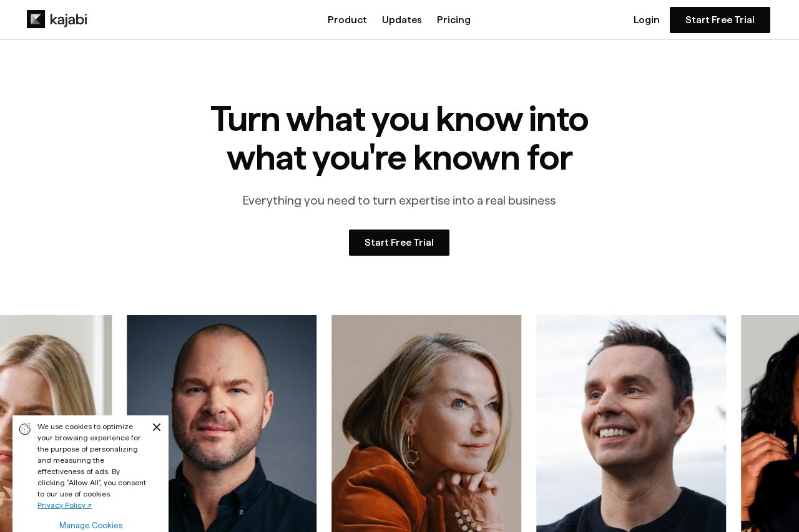The width and height of the screenshot is (799, 532).
Task: Select the woman in orange jacket portrait
Action: coord(426,423)
